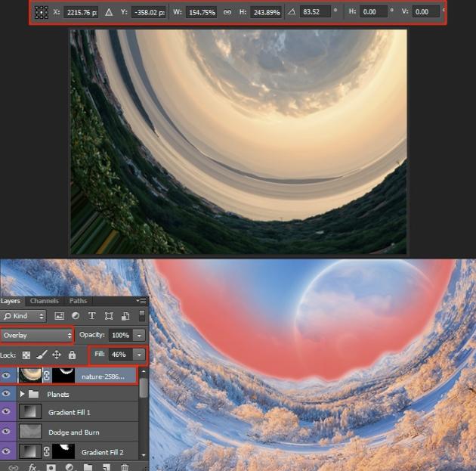Hide the Gradient Fill 2 layer
The height and width of the screenshot is (471, 476).
point(6,451)
